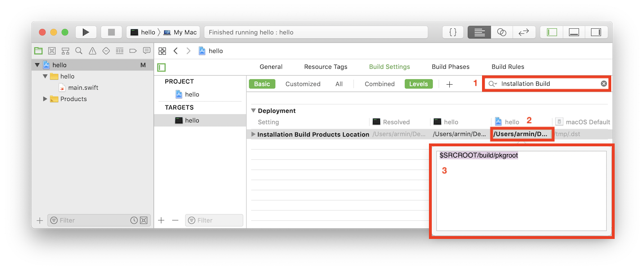Image resolution: width=644 pixels, height=270 pixels.
Task: Hide the project and targets list
Action: coord(162,67)
